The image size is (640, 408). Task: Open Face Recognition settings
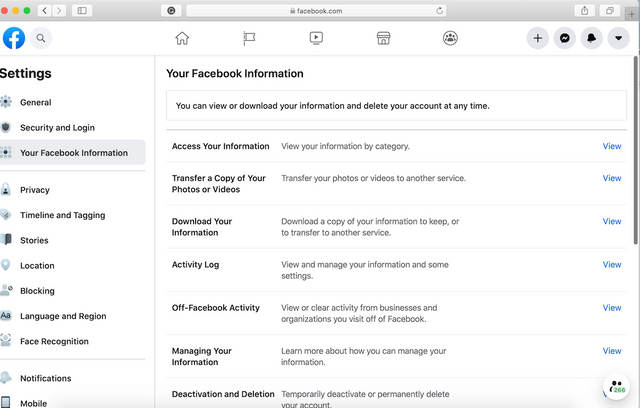(x=54, y=342)
